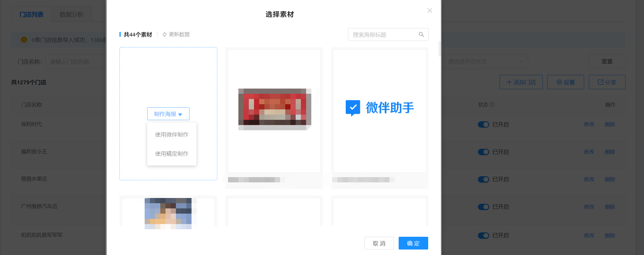Click the 重置 button
The width and height of the screenshot is (644, 255).
tap(607, 61)
